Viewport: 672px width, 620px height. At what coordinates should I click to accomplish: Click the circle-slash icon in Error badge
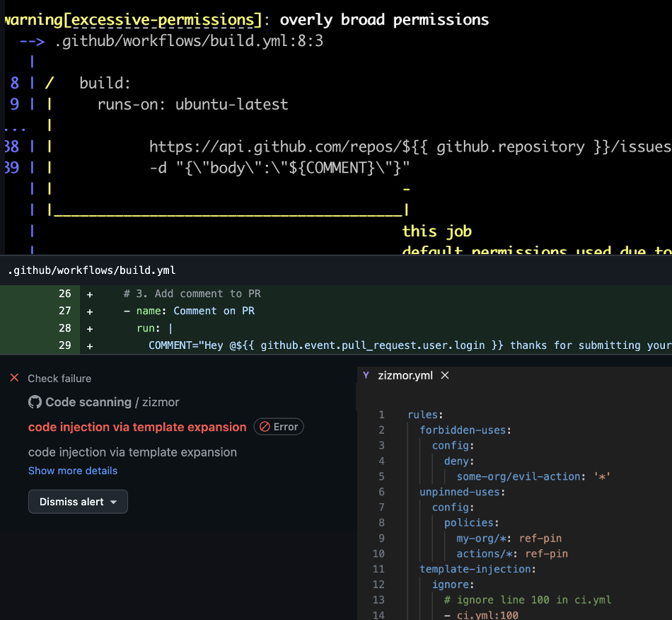(265, 427)
